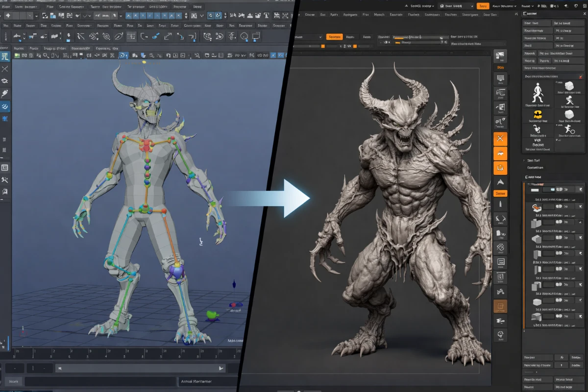The width and height of the screenshot is (588, 392).
Task: Click the orange Tools button at the top
Action: [483, 6]
